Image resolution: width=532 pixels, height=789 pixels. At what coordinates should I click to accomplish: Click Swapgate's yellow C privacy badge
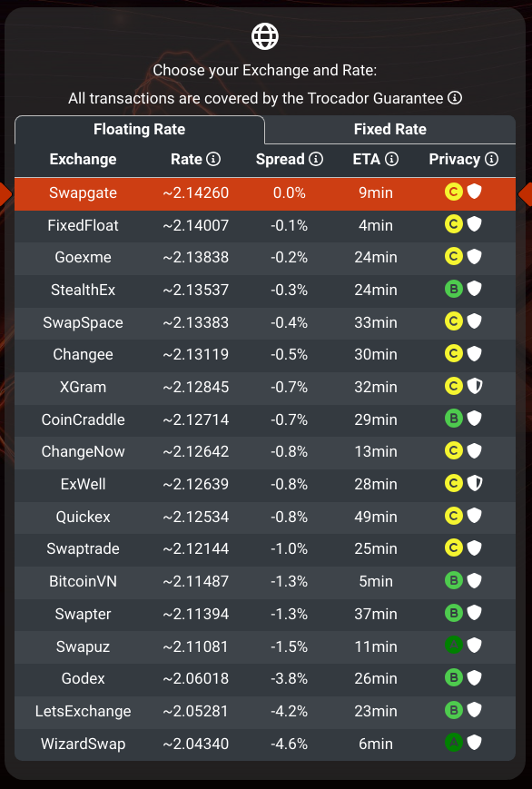(454, 192)
